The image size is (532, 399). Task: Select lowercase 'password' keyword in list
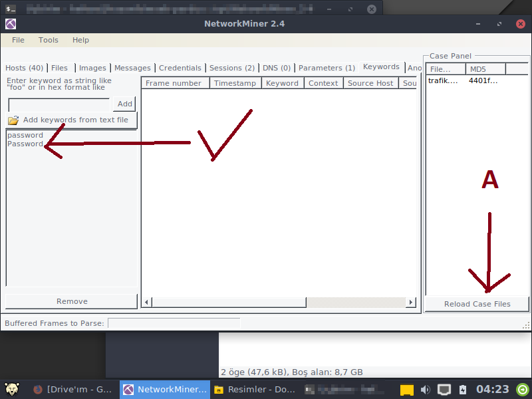pos(25,135)
